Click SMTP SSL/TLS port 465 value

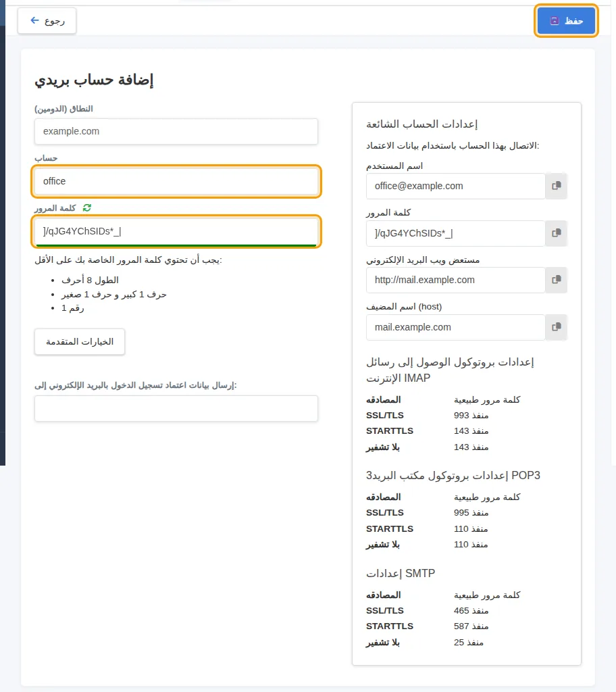click(x=471, y=611)
